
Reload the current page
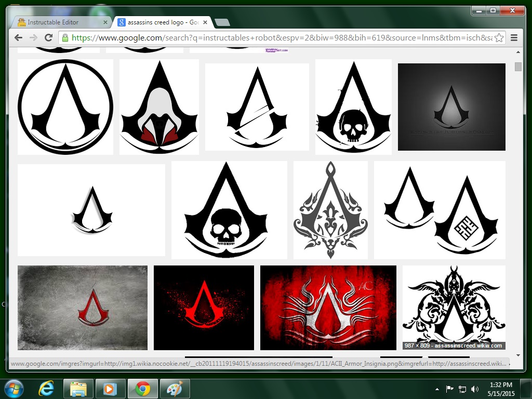48,37
